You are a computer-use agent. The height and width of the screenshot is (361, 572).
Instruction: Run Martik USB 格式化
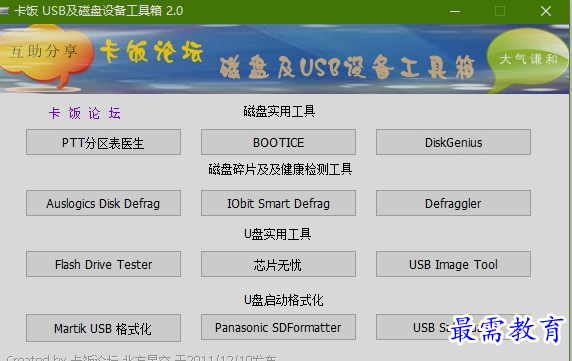click(x=103, y=328)
